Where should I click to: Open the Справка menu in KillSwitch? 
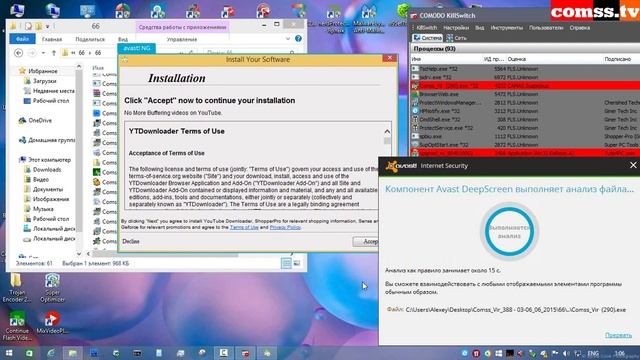[x=580, y=28]
